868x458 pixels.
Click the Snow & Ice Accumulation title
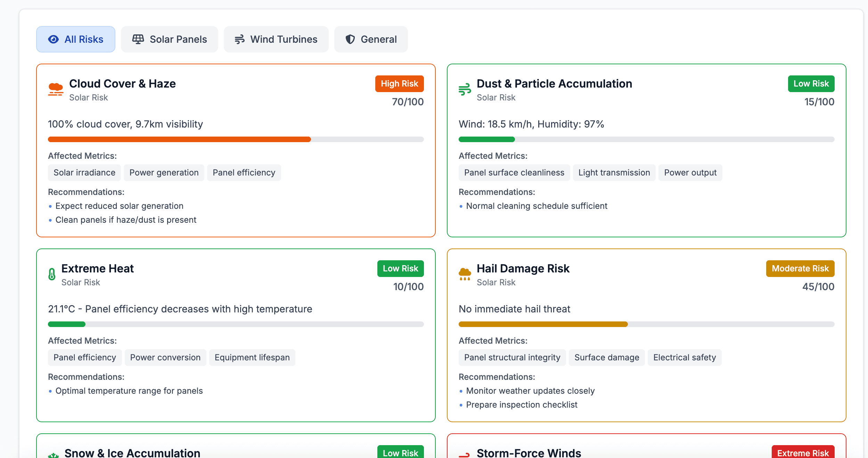[x=132, y=453]
